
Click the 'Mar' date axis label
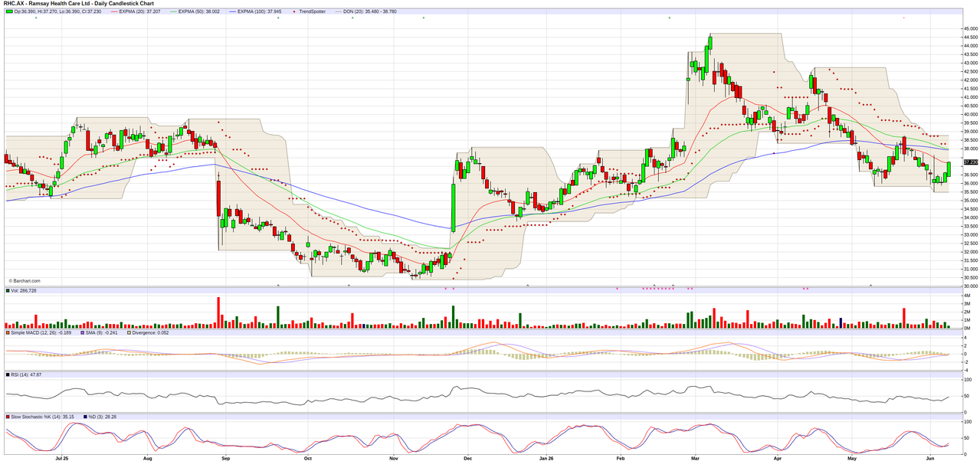695,459
